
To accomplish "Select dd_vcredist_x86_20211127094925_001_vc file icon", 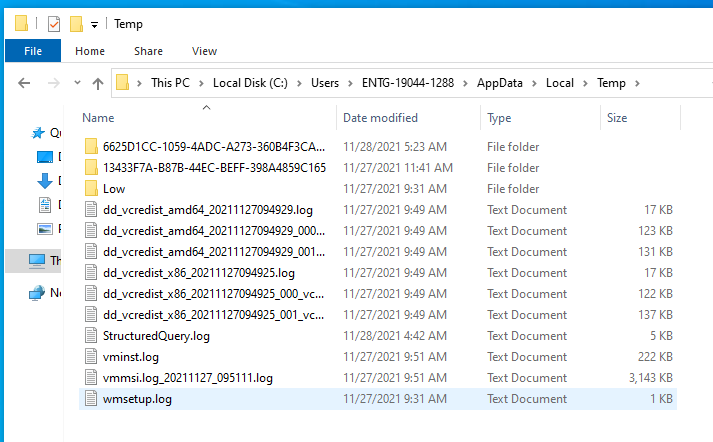I will click(91, 315).
